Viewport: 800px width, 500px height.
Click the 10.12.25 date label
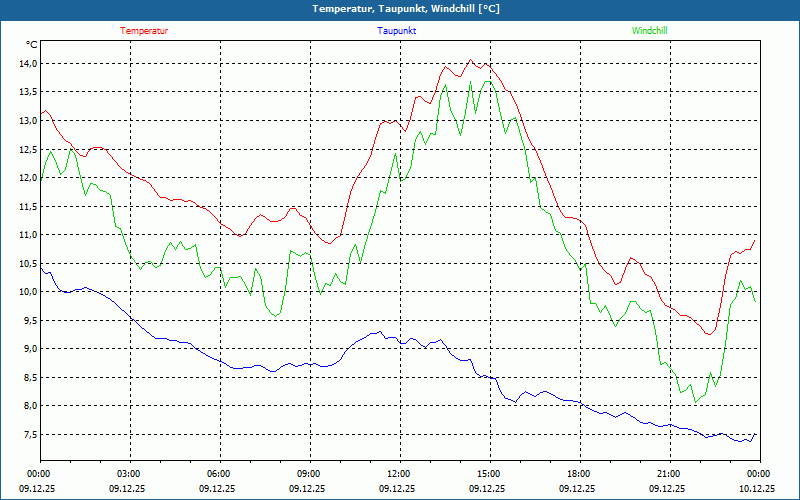757,489
